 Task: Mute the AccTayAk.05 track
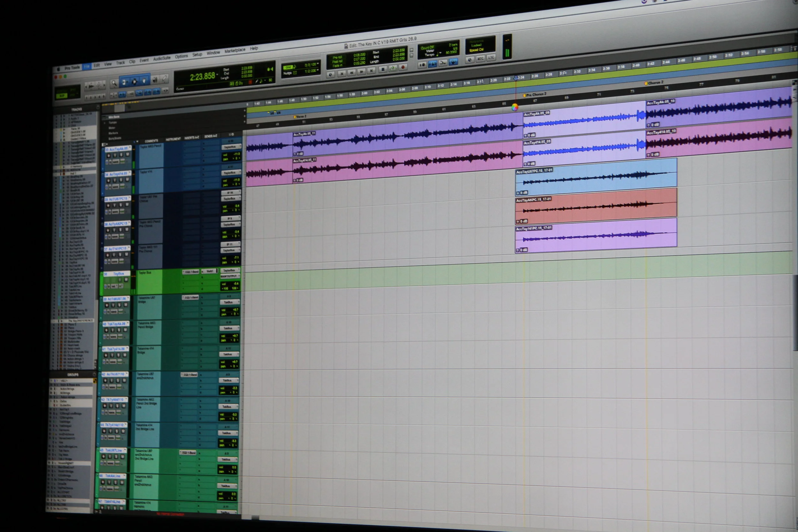click(x=127, y=155)
